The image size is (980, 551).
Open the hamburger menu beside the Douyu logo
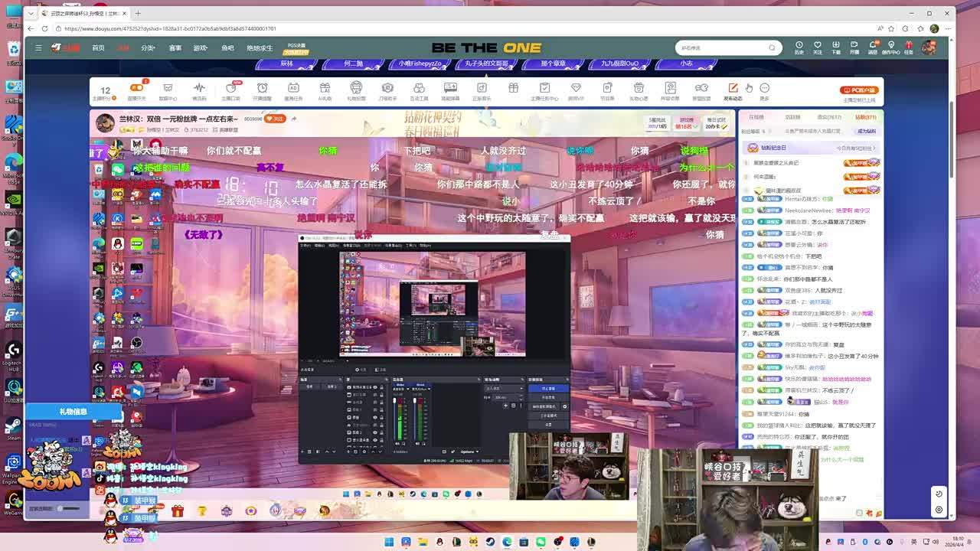coord(38,47)
